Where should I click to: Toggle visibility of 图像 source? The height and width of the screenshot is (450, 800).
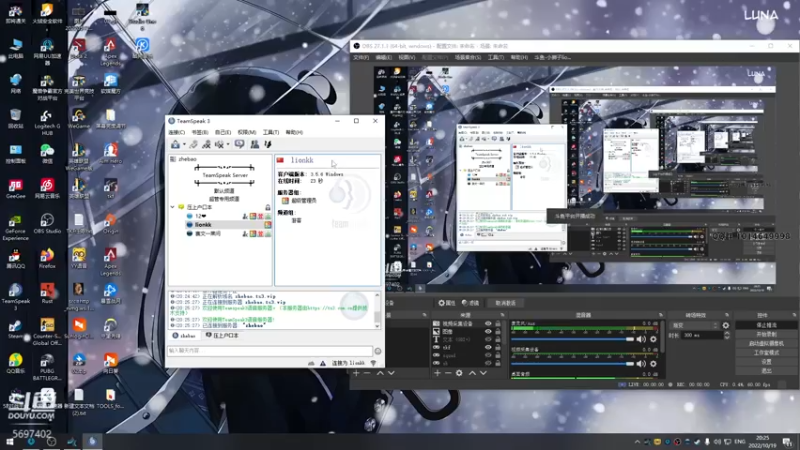(488, 332)
